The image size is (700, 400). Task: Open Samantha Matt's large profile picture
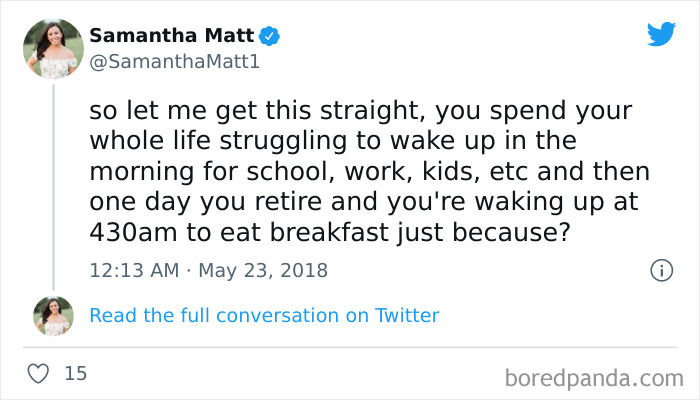click(53, 46)
